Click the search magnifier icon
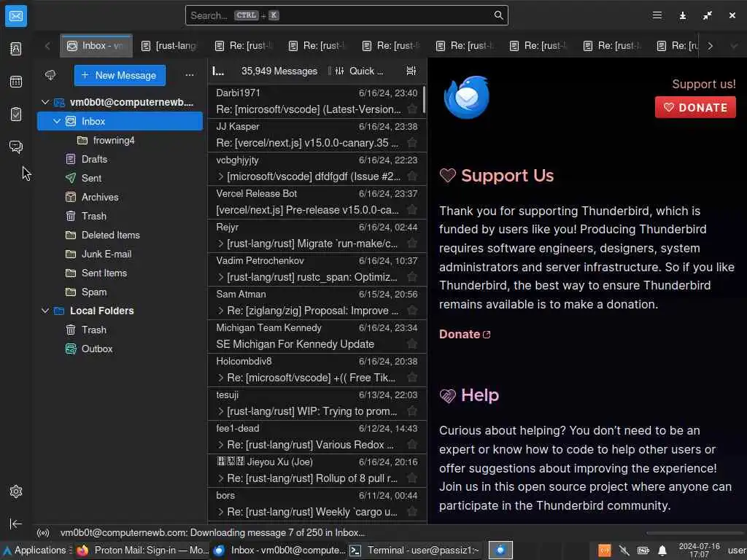This screenshot has width=747, height=560. tap(498, 15)
